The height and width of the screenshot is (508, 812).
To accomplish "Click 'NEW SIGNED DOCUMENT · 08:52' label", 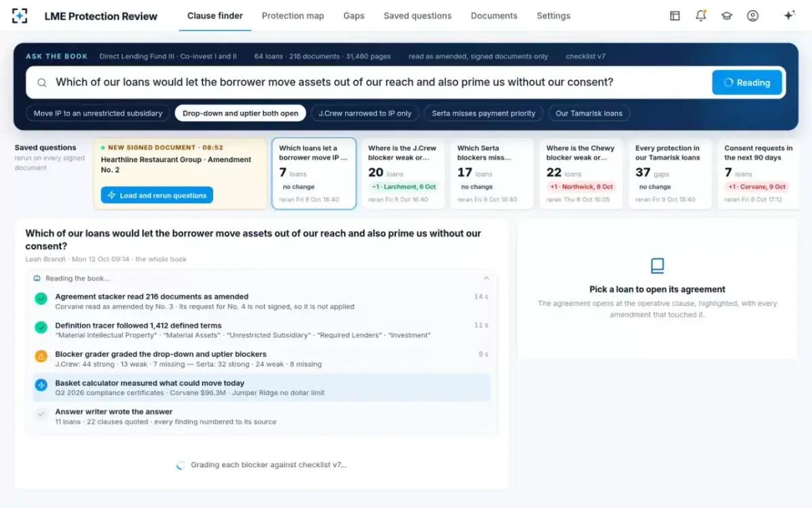I will point(165,148).
